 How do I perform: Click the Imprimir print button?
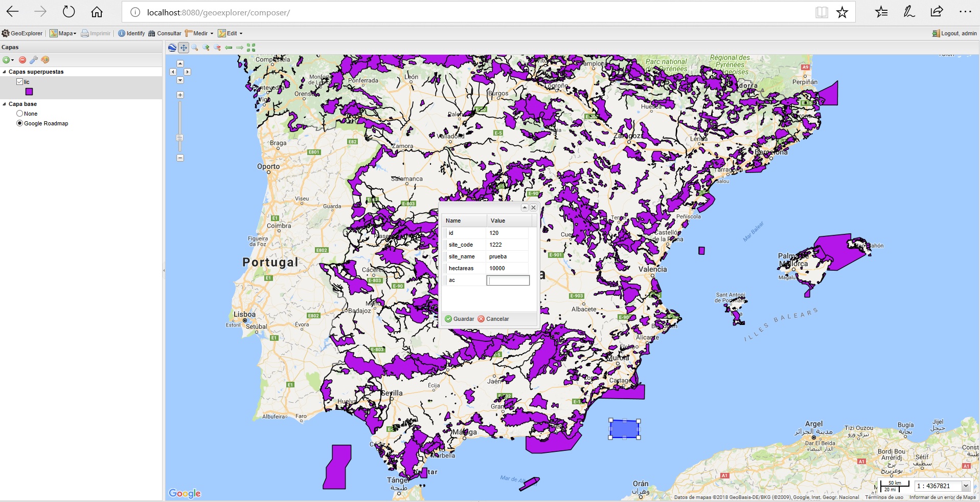pyautogui.click(x=96, y=33)
